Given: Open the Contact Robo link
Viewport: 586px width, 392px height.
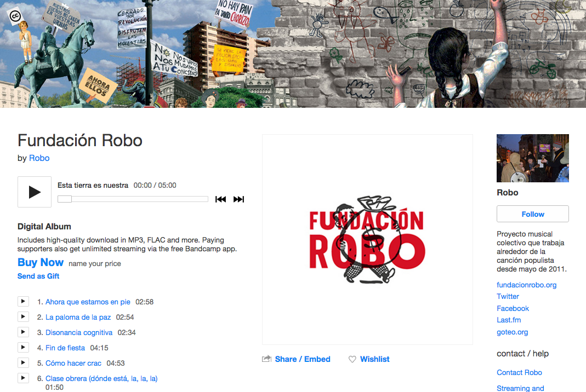Looking at the screenshot, I should [519, 373].
